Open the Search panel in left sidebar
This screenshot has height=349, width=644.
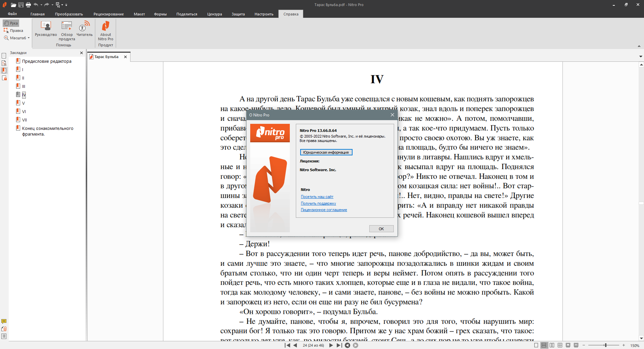coord(4,63)
